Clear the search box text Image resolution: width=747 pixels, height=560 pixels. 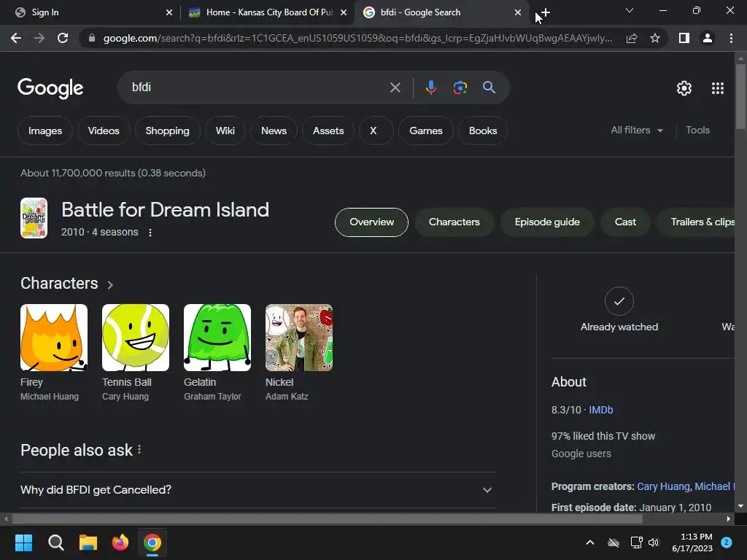tap(395, 87)
